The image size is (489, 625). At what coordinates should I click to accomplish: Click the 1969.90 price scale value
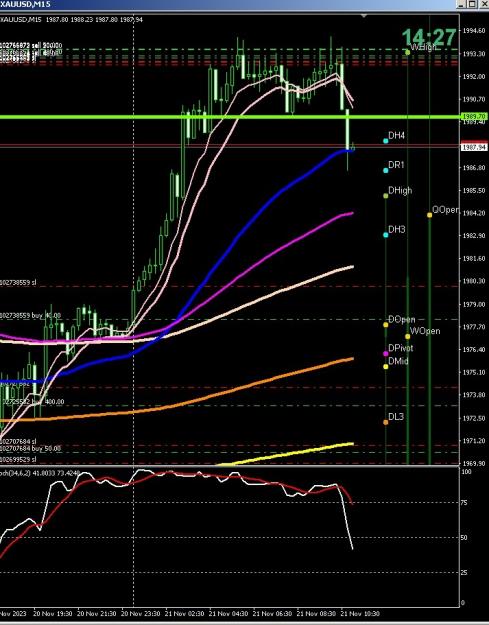[x=474, y=464]
